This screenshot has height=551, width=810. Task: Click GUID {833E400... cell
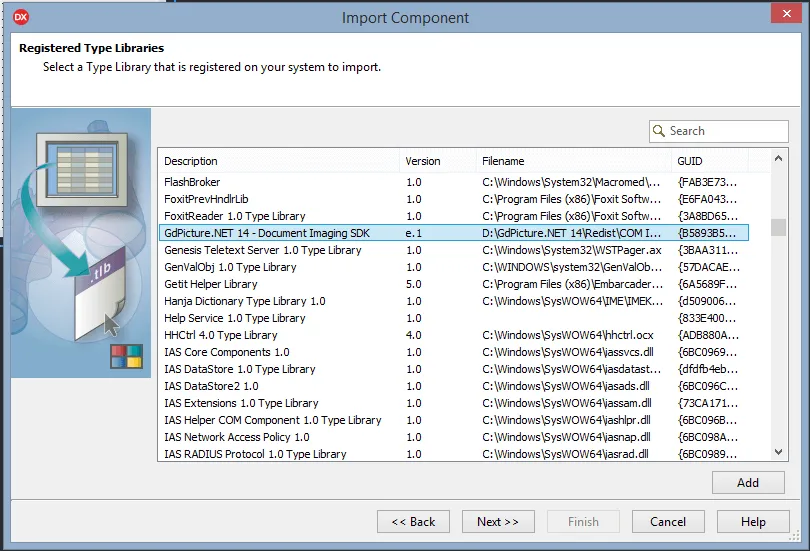[x=707, y=318]
